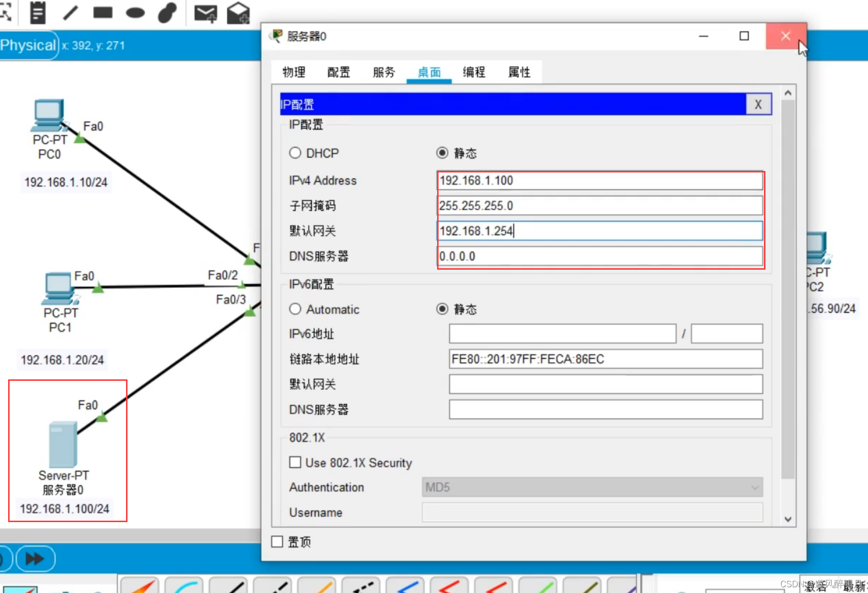Viewport: 868px width, 593px height.
Task: Open the 编程 (Programming) tab
Action: 474,72
